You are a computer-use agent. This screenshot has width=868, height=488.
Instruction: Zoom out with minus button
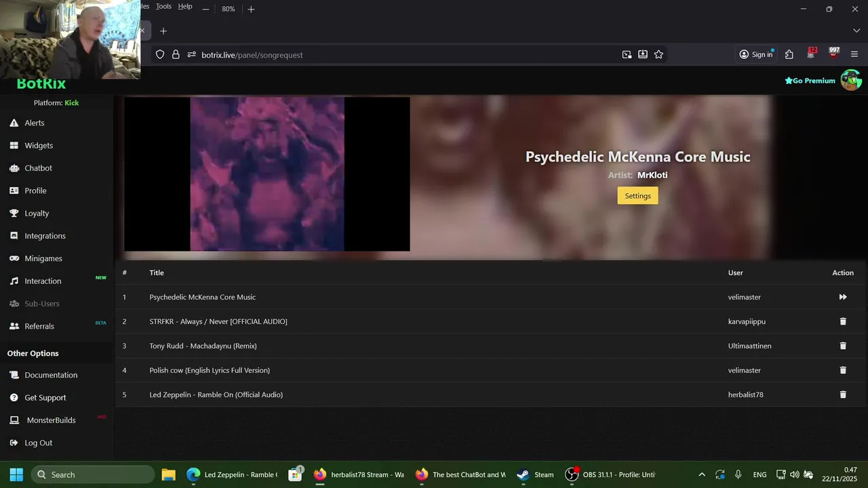click(x=205, y=9)
